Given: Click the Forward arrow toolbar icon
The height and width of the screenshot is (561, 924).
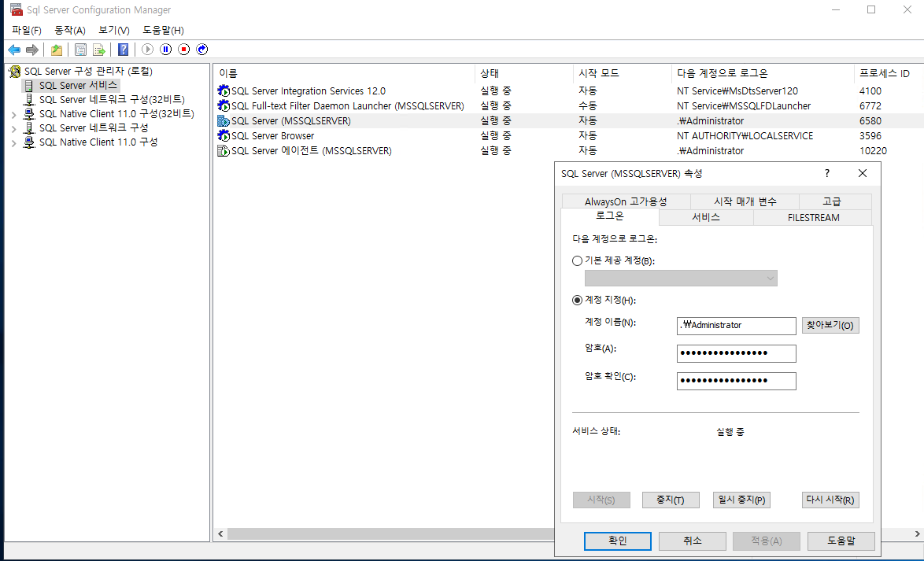Looking at the screenshot, I should point(32,50).
